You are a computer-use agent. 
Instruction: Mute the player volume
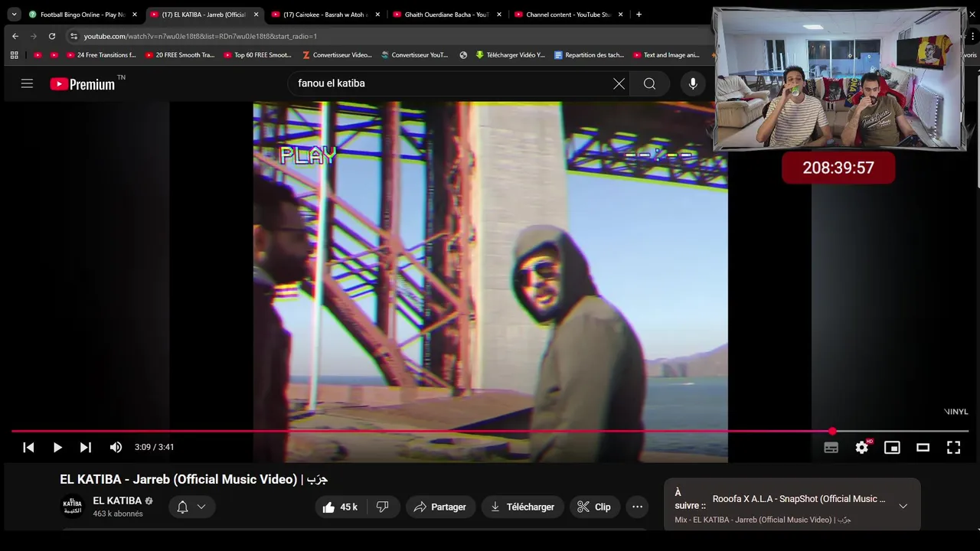pos(116,448)
